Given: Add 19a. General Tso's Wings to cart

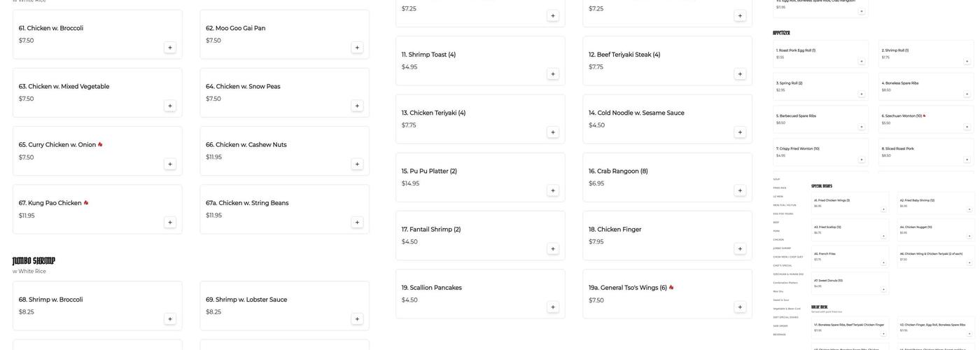Looking at the screenshot, I should coord(740,307).
